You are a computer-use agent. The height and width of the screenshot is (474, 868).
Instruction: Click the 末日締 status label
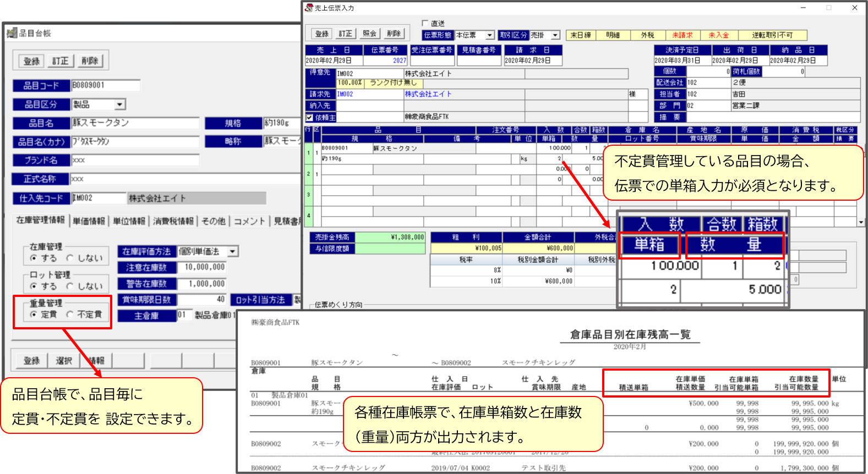[581, 35]
